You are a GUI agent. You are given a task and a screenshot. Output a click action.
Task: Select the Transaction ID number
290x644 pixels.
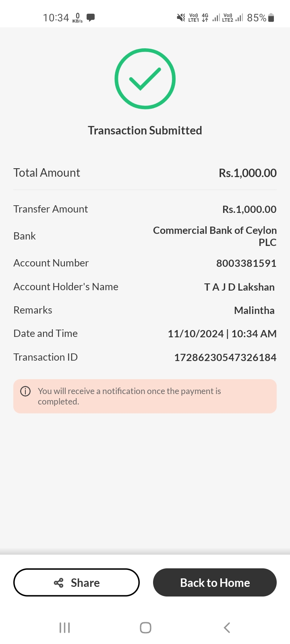pyautogui.click(x=225, y=357)
